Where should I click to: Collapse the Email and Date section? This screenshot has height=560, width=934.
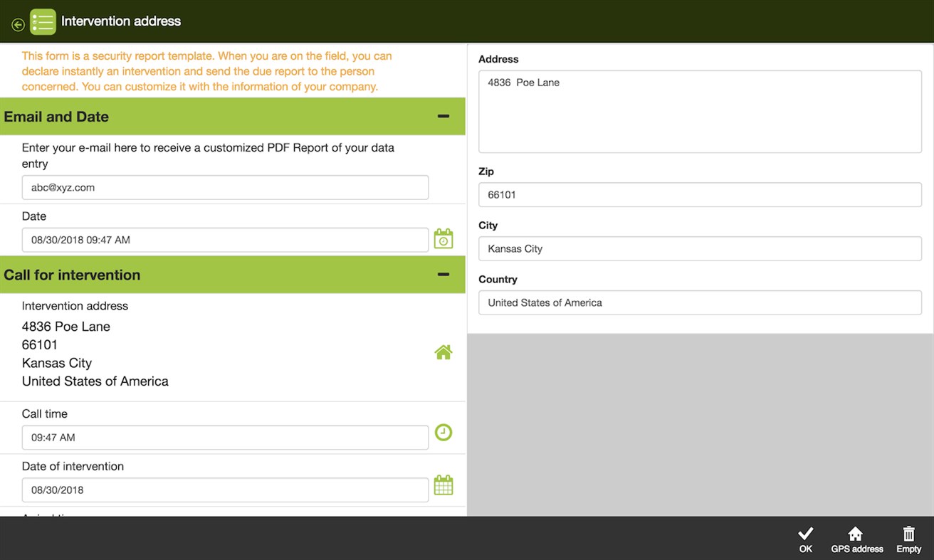[x=442, y=115]
